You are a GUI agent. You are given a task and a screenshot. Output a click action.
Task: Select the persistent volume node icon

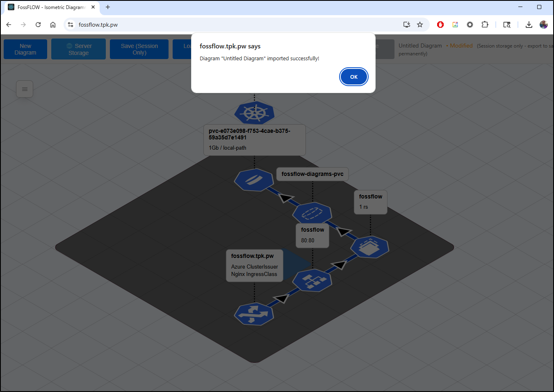point(254,180)
